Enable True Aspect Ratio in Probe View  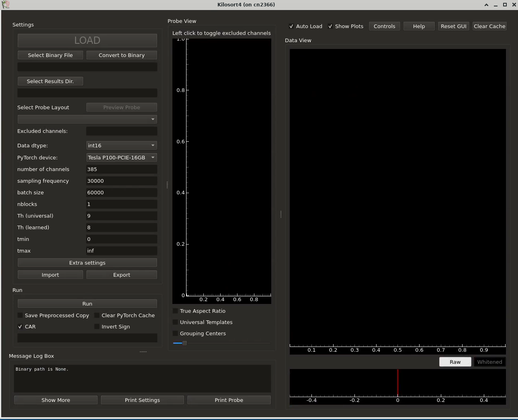[175, 311]
